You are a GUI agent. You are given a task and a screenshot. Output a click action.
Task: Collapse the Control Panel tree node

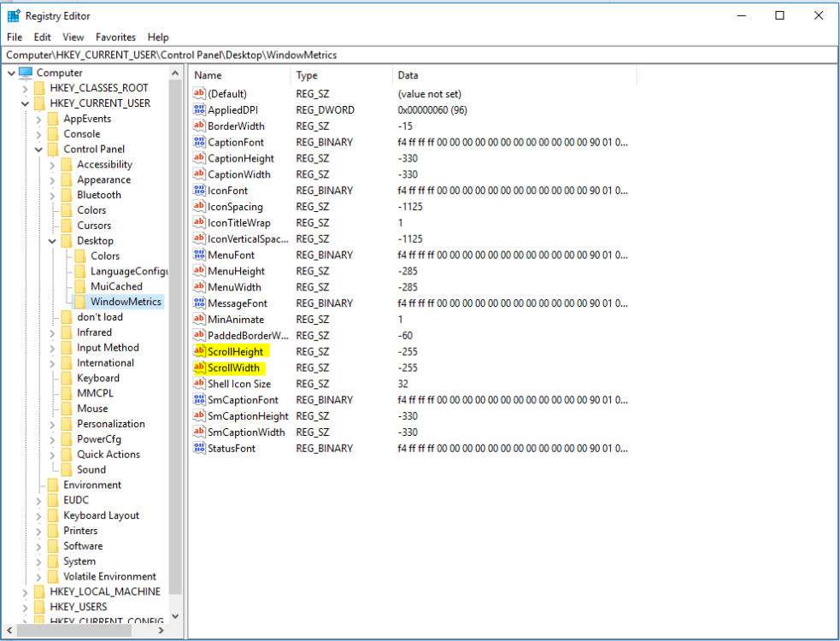38,150
